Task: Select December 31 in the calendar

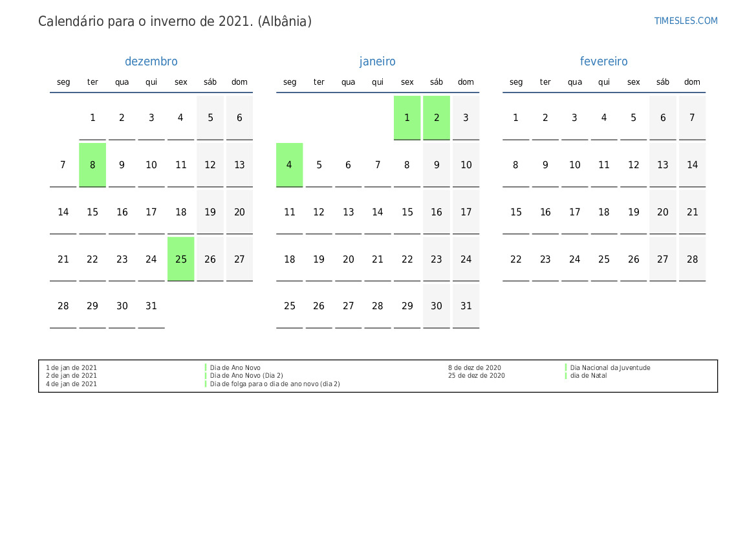Action: tap(151, 306)
